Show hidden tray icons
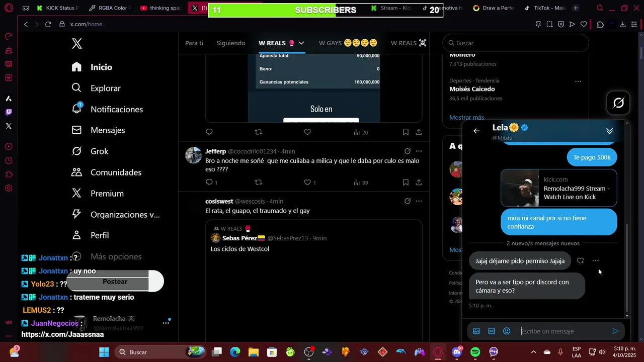 point(533,352)
